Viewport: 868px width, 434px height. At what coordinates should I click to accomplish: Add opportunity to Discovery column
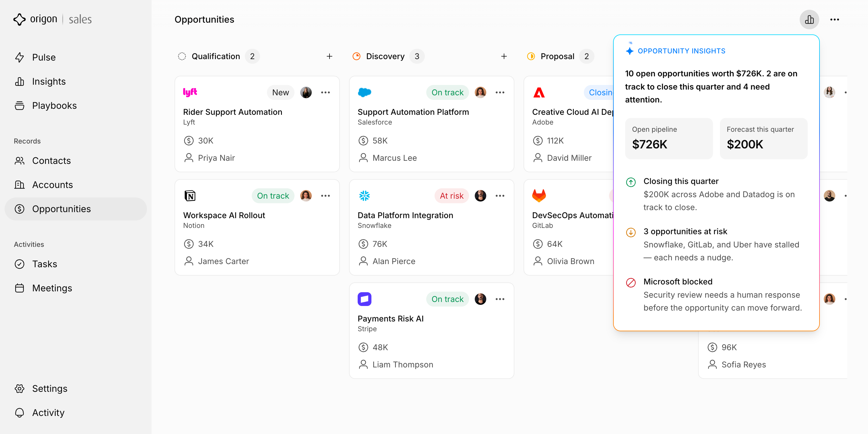(x=504, y=56)
